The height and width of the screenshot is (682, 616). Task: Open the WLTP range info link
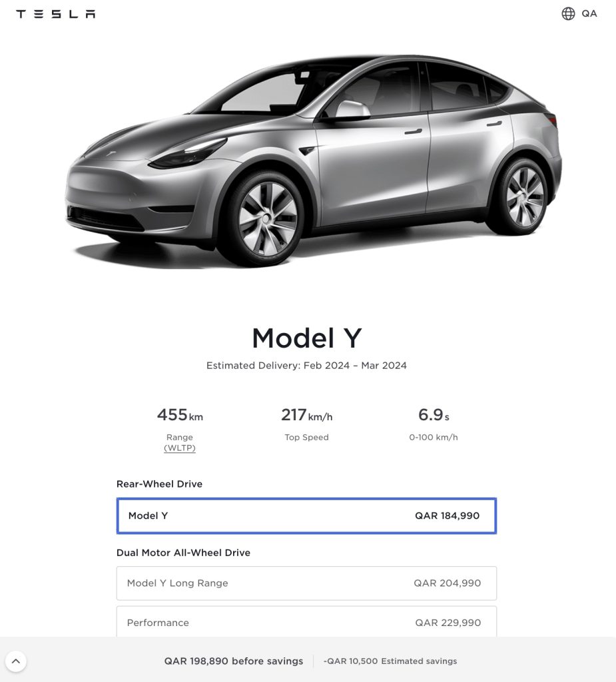180,448
